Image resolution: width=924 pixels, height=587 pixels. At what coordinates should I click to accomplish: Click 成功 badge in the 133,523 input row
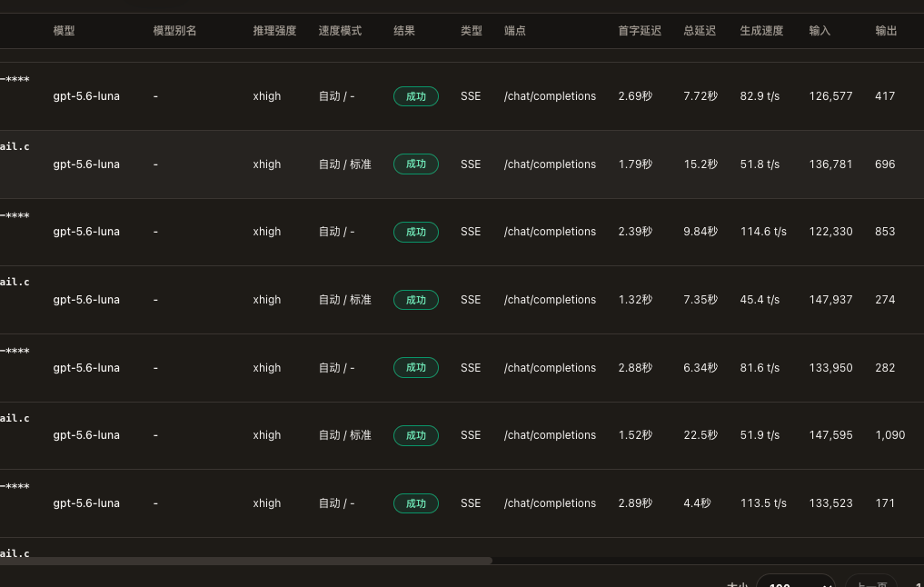tap(416, 503)
